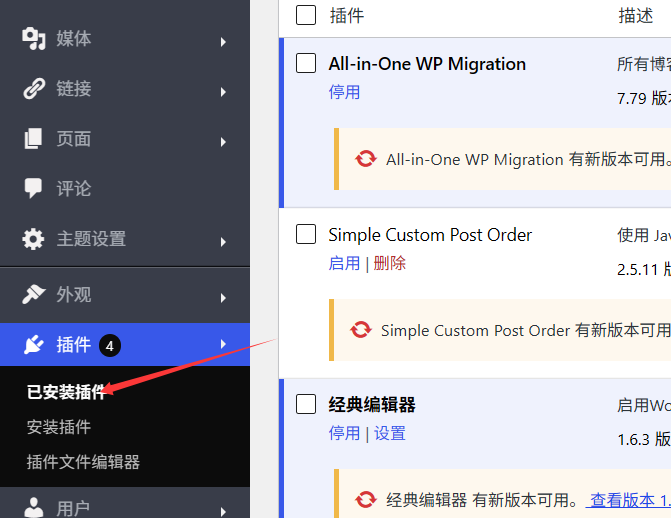Select the highlighted 插件 menu item
The height and width of the screenshot is (518, 671).
tap(125, 345)
